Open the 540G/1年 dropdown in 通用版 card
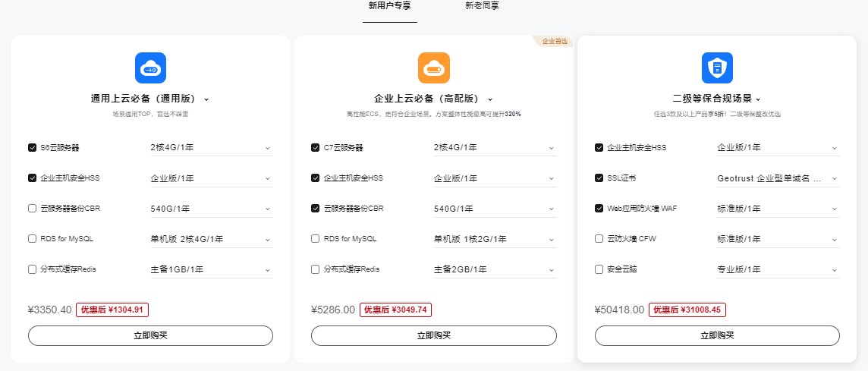The image size is (868, 371). pyautogui.click(x=211, y=209)
